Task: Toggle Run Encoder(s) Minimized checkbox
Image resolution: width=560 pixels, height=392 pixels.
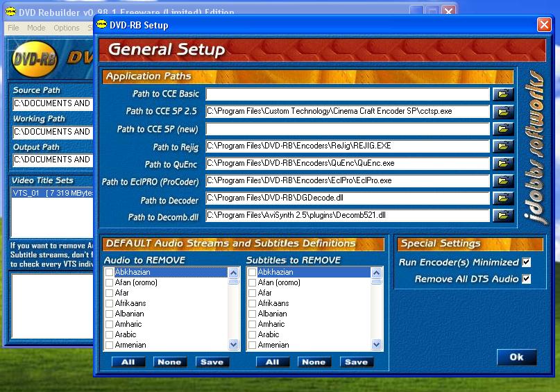Action: [x=526, y=262]
